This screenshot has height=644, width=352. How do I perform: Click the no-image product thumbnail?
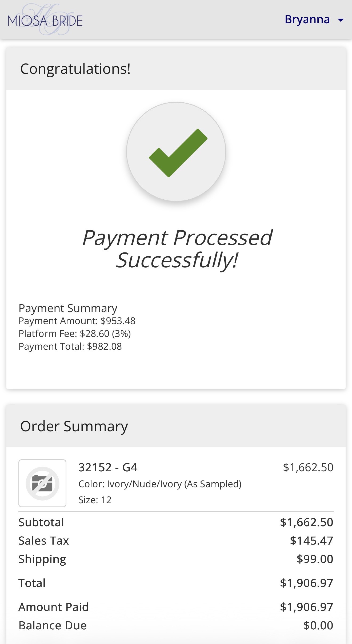tap(42, 483)
